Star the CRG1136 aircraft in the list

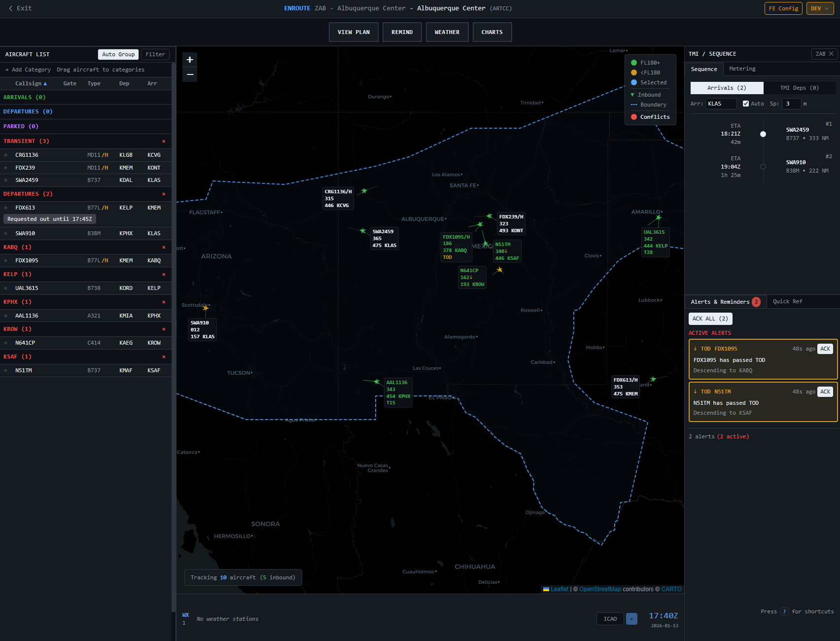coord(5,155)
